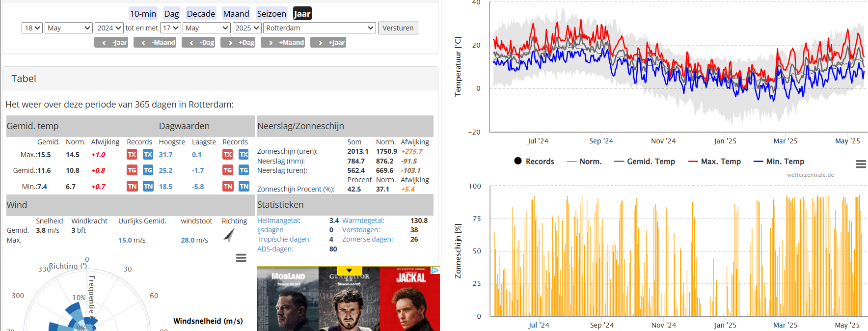Click highest max temperature value 31.7
This screenshot has width=868, height=331.
tap(165, 155)
